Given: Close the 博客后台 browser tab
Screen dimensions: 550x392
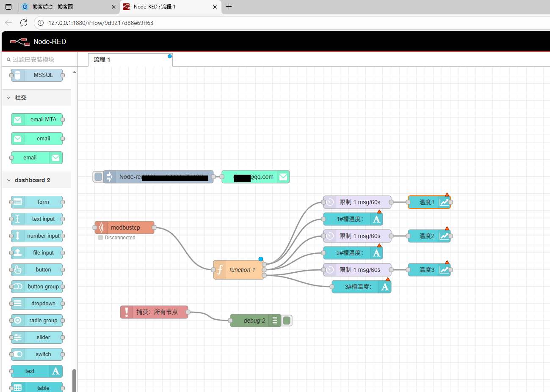Looking at the screenshot, I should 113,7.
